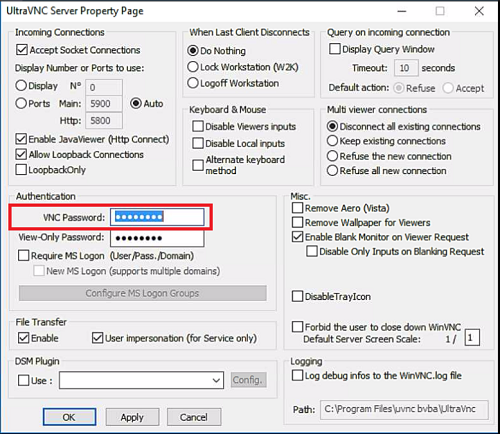Screen dimensions: 500x434
Task: Tick Display Query Window checkbox
Action: tap(335, 49)
